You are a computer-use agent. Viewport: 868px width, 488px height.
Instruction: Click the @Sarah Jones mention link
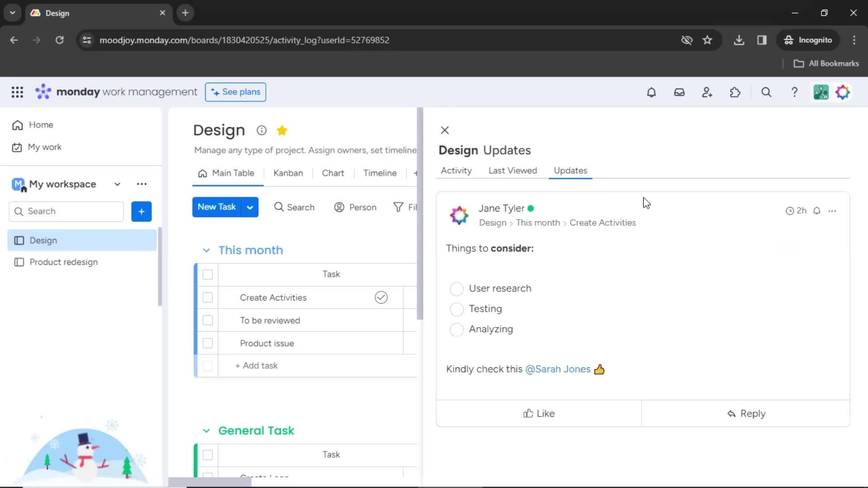(x=558, y=369)
